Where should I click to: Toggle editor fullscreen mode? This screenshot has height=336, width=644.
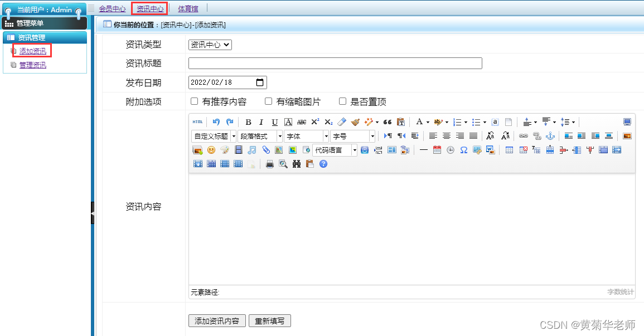pyautogui.click(x=627, y=122)
